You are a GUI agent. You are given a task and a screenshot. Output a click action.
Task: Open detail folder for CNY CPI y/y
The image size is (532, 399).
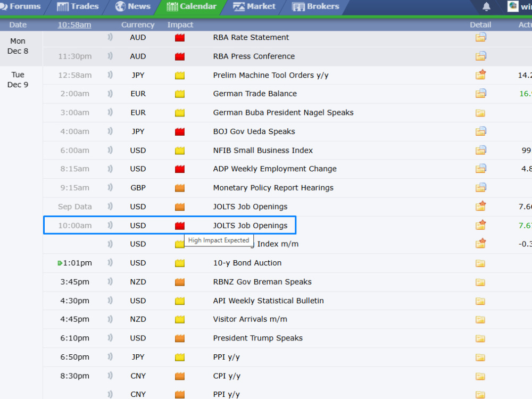480,376
